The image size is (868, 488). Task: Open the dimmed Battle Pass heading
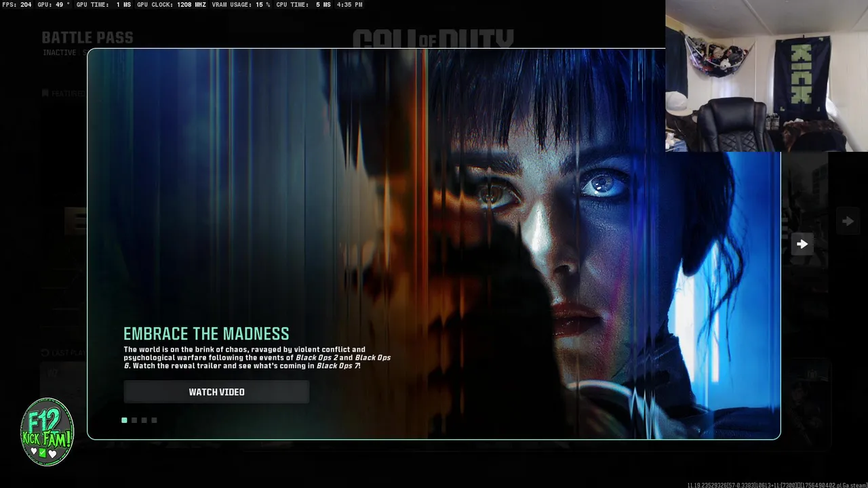coord(87,38)
